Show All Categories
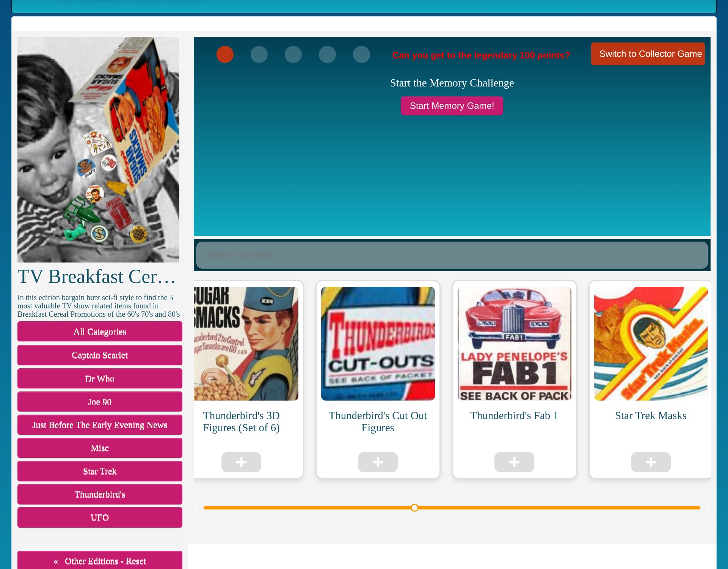The width and height of the screenshot is (728, 569). tap(100, 332)
